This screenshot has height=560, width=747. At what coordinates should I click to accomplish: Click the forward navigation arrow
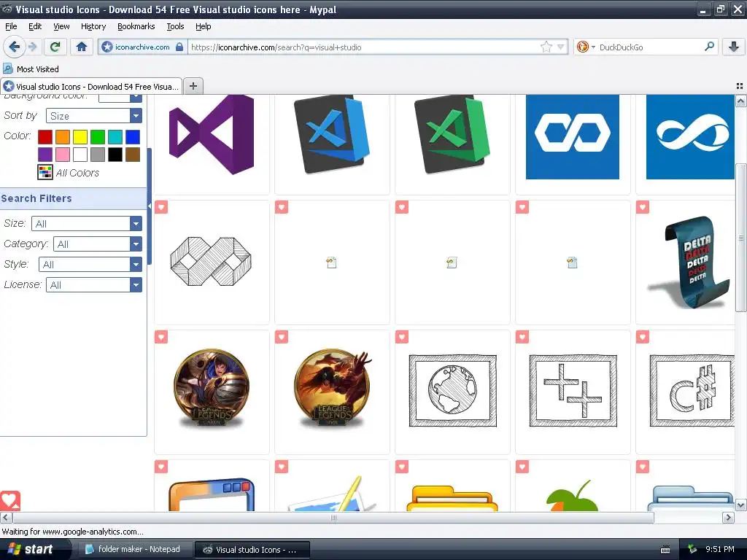32,47
